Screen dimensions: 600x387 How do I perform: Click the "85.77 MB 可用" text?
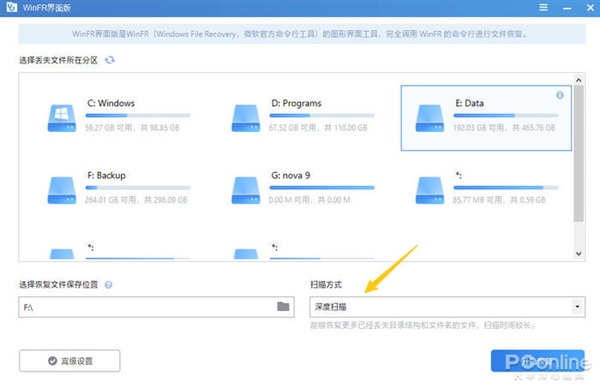pos(478,200)
